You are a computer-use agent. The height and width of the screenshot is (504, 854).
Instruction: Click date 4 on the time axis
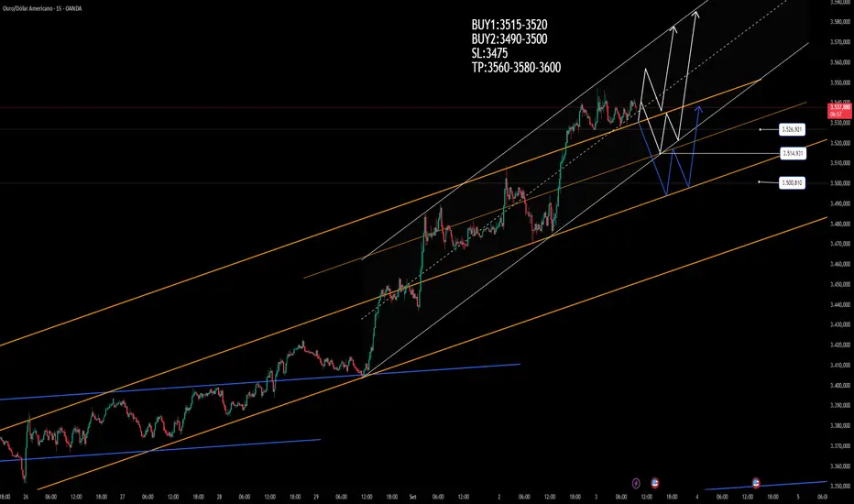697,497
